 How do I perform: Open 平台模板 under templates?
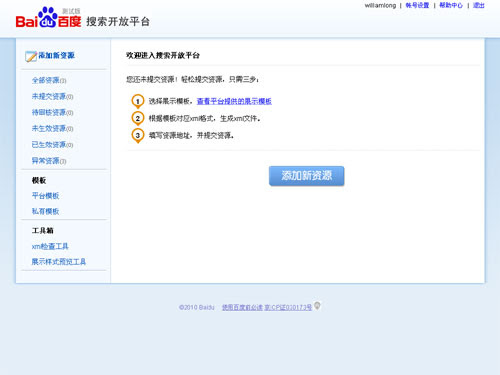click(x=45, y=196)
